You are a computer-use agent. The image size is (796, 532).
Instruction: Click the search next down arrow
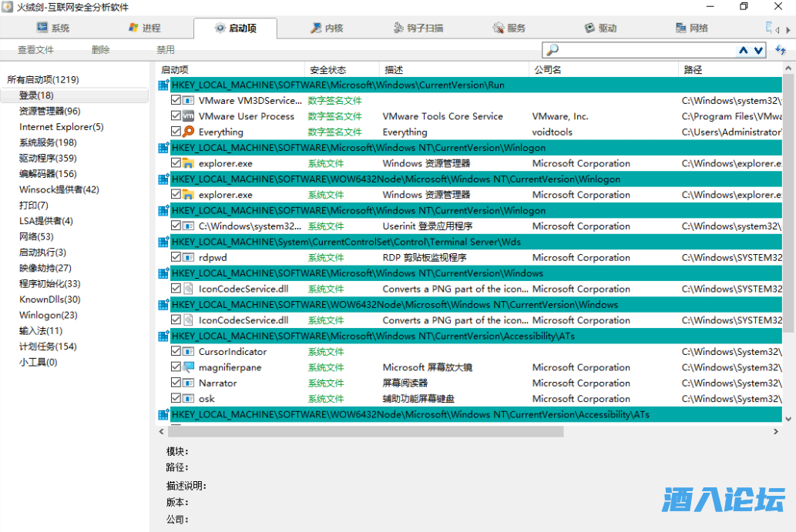pos(759,50)
